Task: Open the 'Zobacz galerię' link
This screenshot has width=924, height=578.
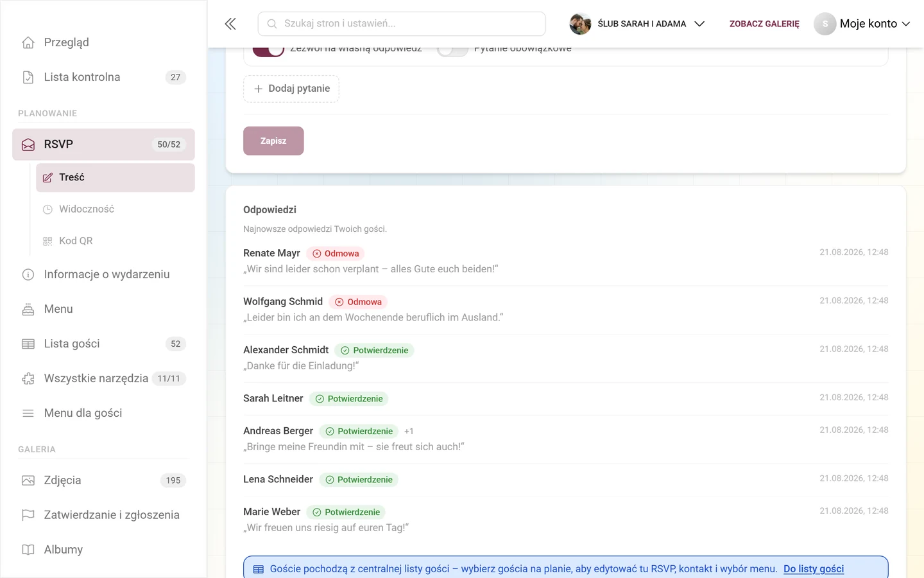Action: (x=764, y=24)
